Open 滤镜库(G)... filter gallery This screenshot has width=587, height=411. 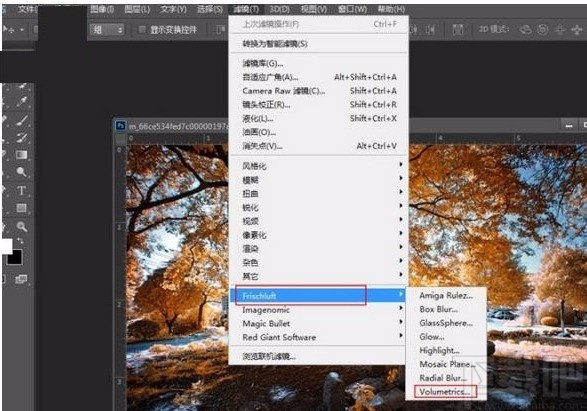click(x=319, y=63)
